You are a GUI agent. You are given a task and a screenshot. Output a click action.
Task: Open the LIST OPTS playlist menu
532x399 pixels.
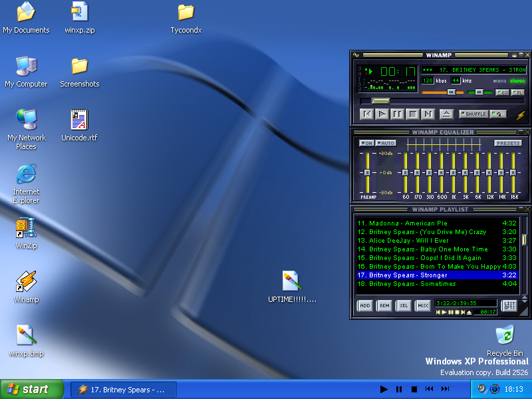pyautogui.click(x=509, y=306)
